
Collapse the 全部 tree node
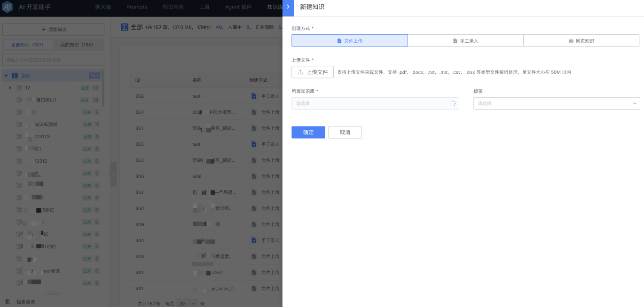[x=6, y=75]
